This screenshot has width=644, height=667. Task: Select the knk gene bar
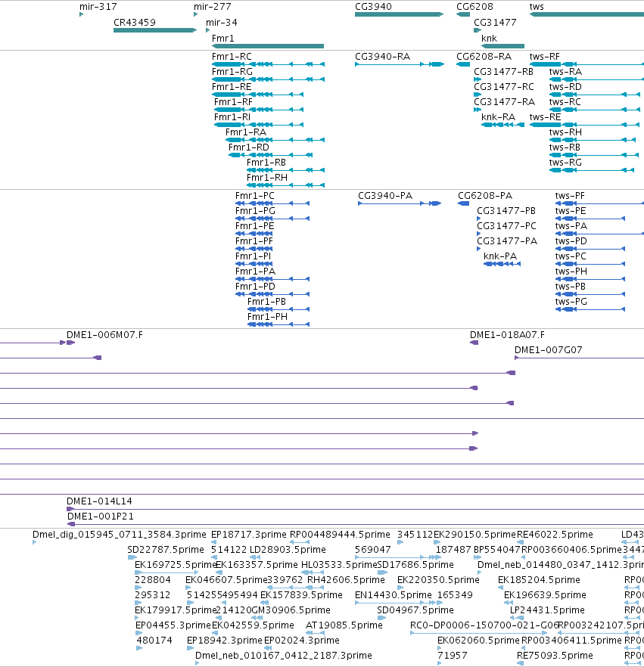click(502, 46)
